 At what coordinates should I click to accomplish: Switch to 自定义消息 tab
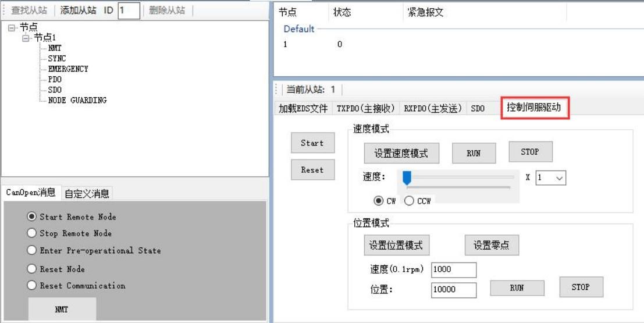tap(87, 193)
